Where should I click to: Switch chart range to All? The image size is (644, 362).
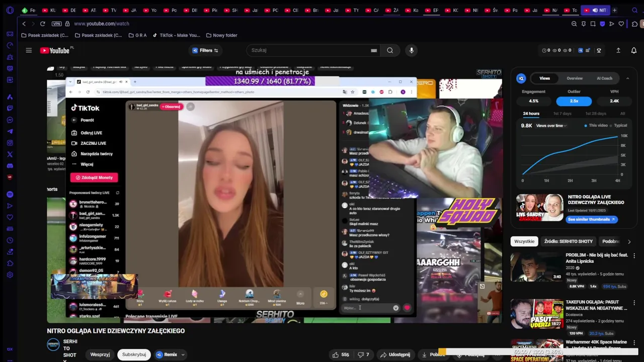[623, 114]
